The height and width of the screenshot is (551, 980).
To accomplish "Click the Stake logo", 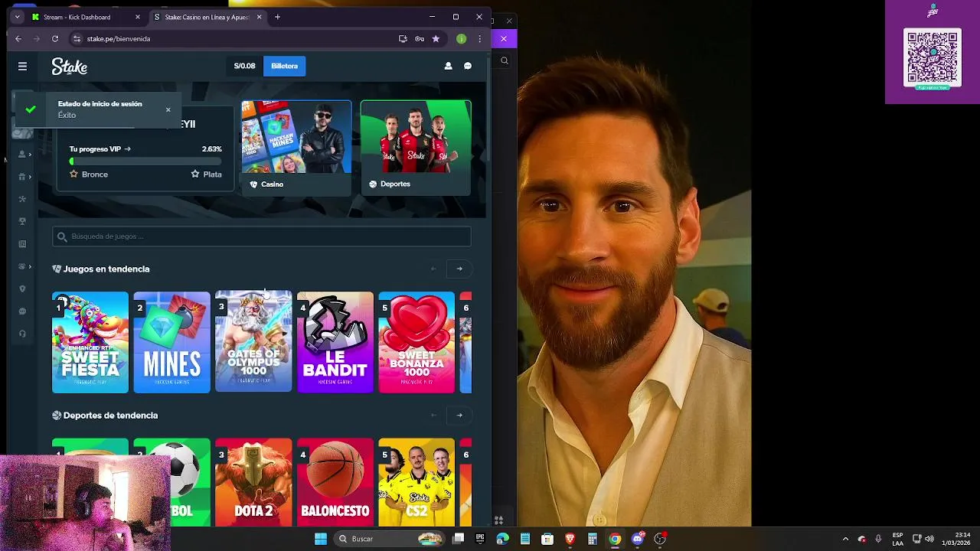I will tap(70, 67).
